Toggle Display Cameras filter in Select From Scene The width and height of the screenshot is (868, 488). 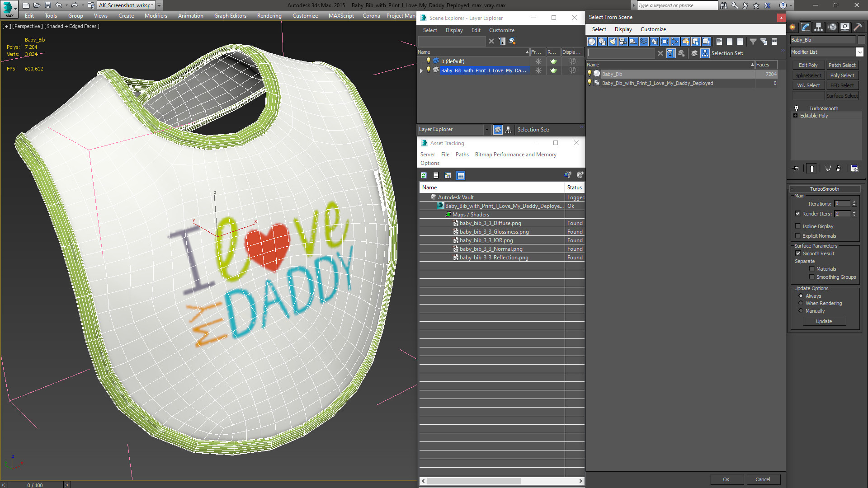[623, 42]
